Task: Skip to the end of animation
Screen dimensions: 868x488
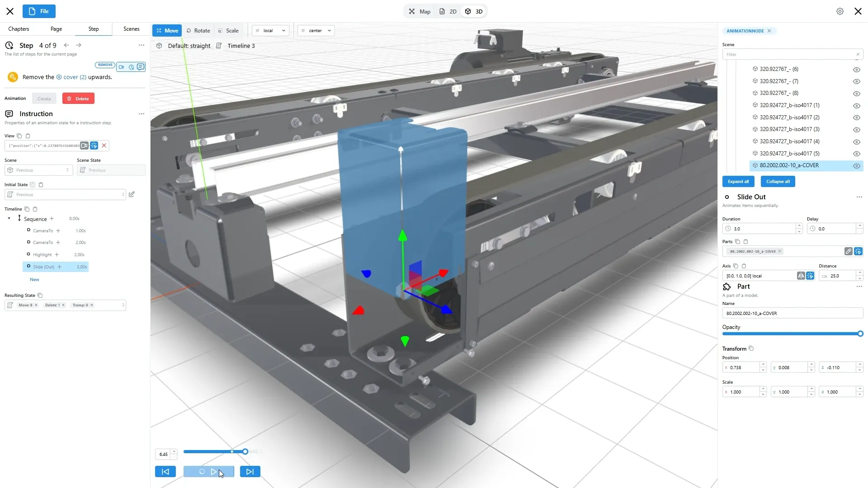Action: (x=250, y=472)
